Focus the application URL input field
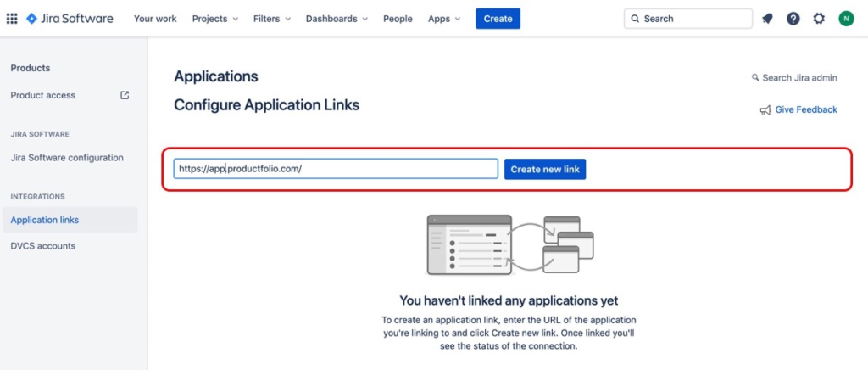The height and width of the screenshot is (370, 868). tap(336, 169)
